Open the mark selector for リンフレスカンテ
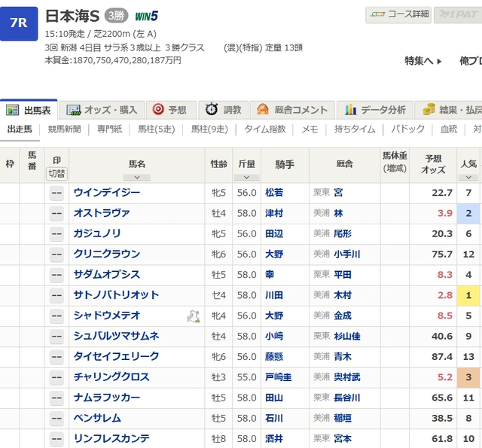Viewport: 482px width, 448px height. (56, 439)
